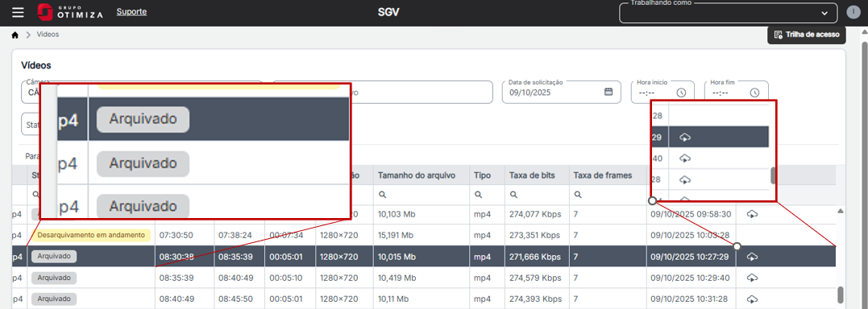The width and height of the screenshot is (868, 309).
Task: Click the Vídeos breadcrumb
Action: pyautogui.click(x=48, y=35)
